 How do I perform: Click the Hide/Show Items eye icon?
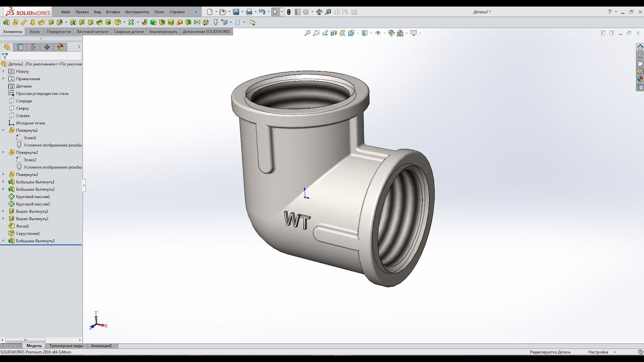pos(378,33)
